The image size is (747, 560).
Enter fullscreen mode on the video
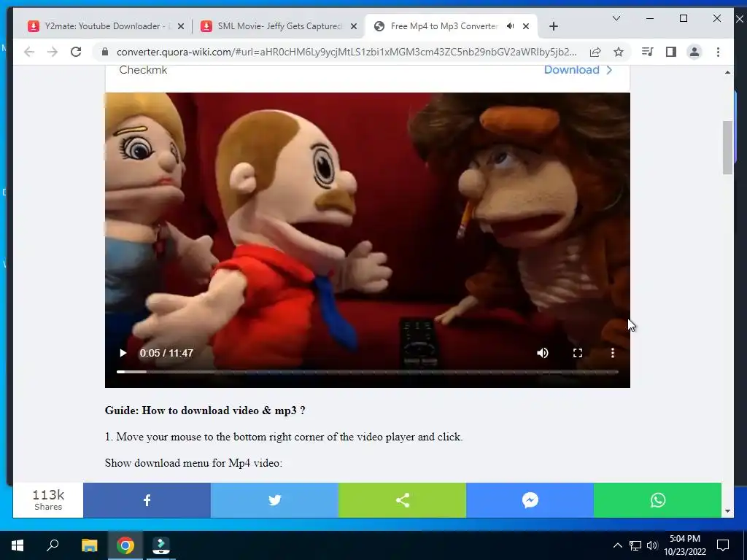(x=578, y=353)
